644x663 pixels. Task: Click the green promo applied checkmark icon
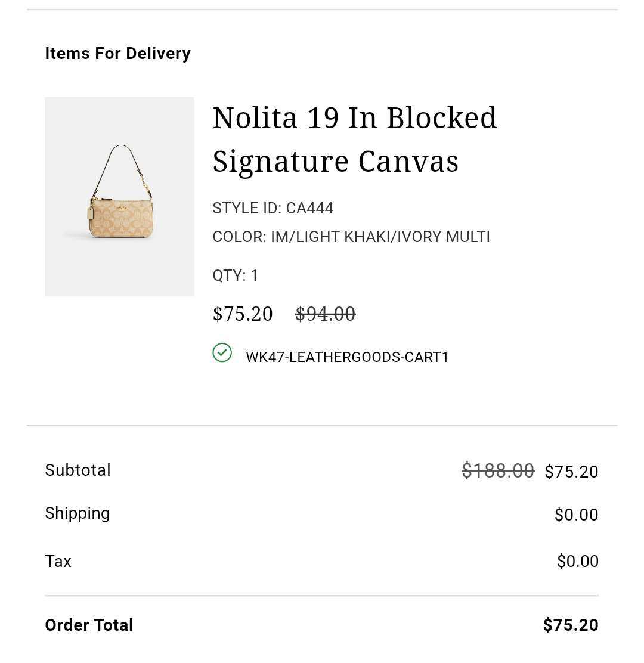point(222,352)
